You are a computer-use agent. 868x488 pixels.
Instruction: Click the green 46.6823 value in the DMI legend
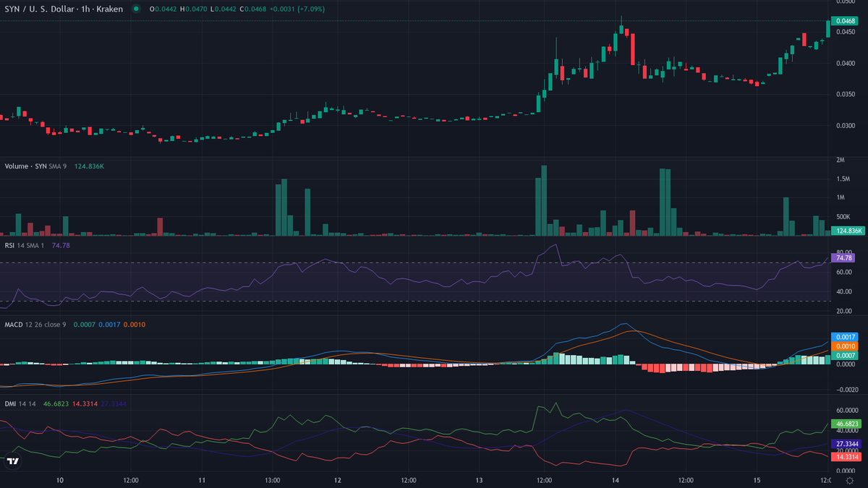[x=56, y=403]
